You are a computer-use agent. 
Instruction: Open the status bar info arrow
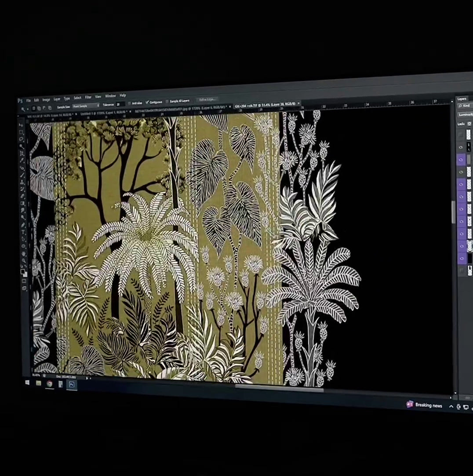click(87, 378)
